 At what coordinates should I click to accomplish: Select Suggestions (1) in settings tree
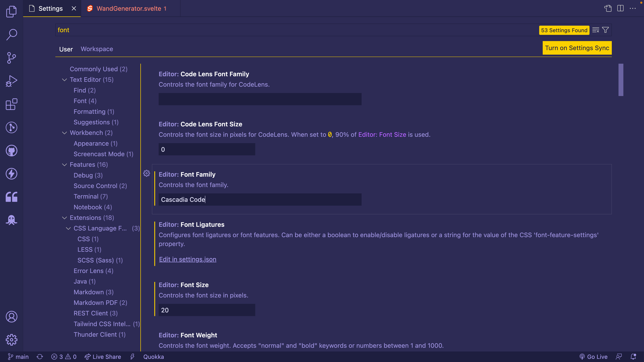click(96, 122)
